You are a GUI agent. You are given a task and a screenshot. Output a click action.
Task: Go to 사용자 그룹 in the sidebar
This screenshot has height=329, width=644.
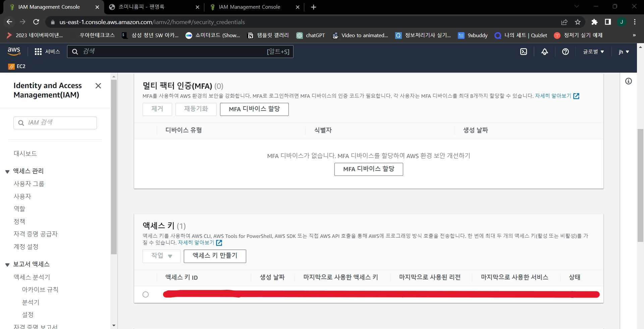[29, 184]
